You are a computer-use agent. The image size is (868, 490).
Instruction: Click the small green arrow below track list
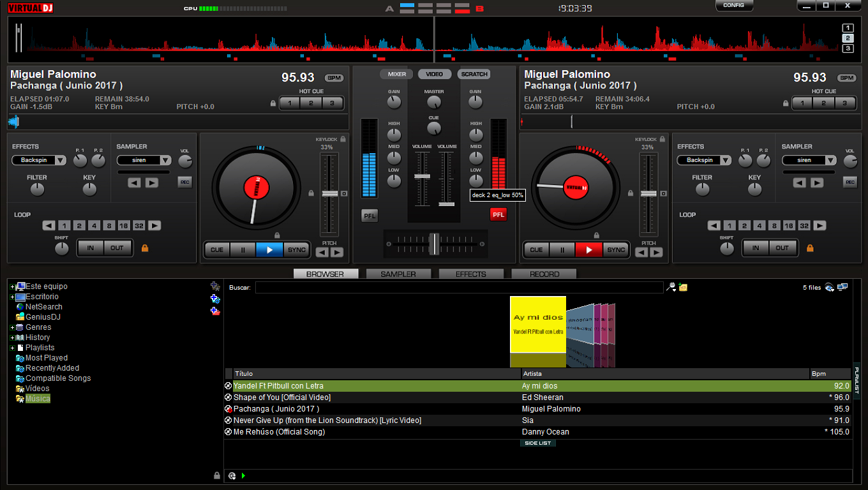tap(243, 475)
